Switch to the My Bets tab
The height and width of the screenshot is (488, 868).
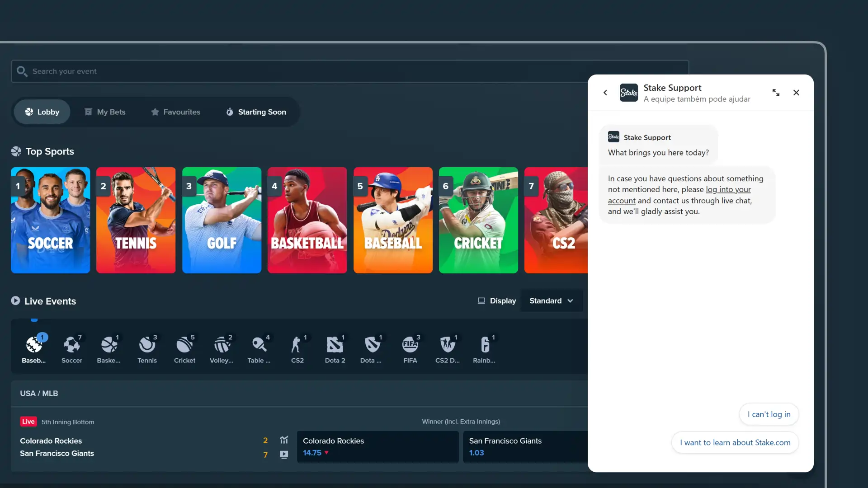(105, 112)
